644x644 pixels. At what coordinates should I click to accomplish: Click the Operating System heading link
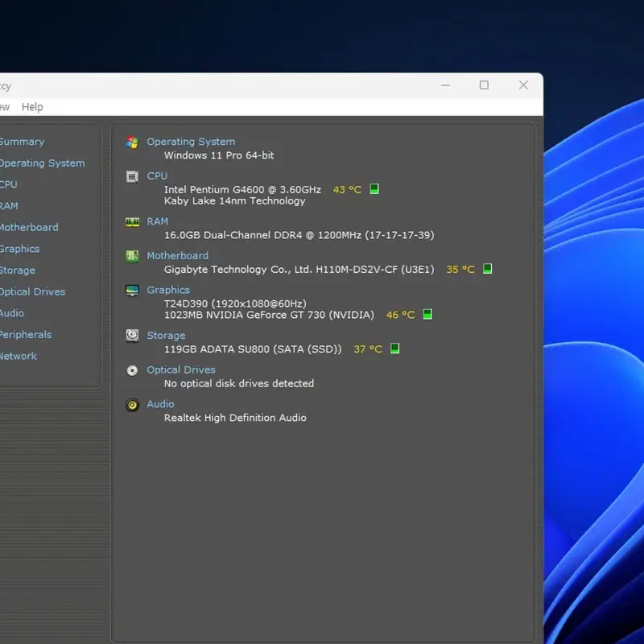(x=191, y=142)
